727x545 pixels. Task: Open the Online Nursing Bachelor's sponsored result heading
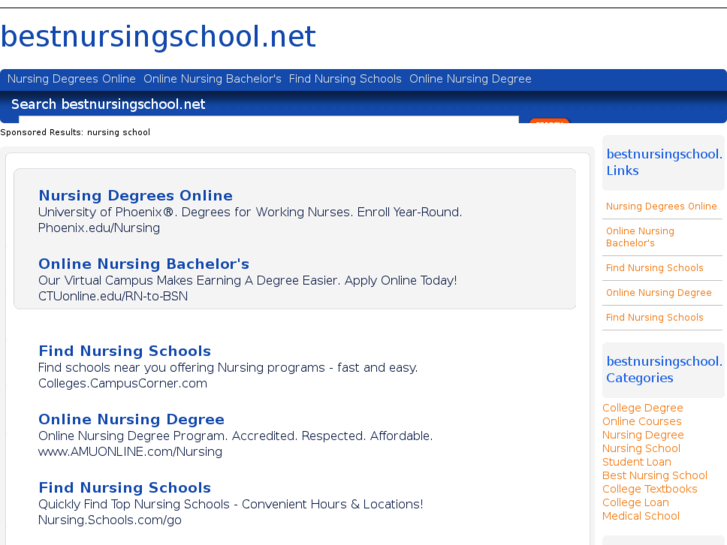tap(144, 263)
